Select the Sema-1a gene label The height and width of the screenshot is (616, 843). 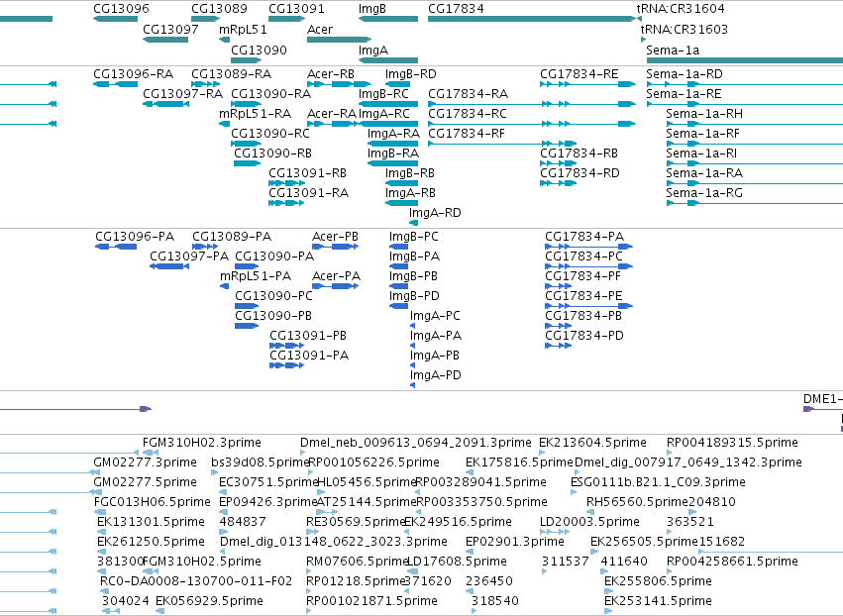point(673,50)
